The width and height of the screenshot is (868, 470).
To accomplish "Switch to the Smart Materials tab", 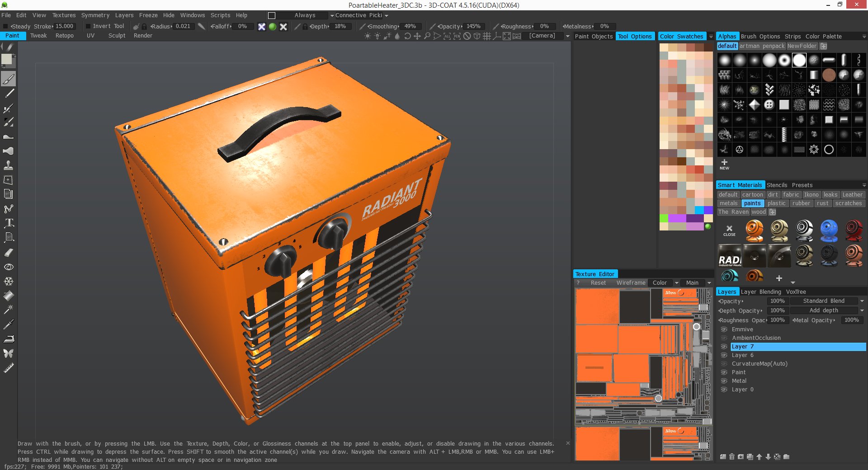I will (x=741, y=185).
